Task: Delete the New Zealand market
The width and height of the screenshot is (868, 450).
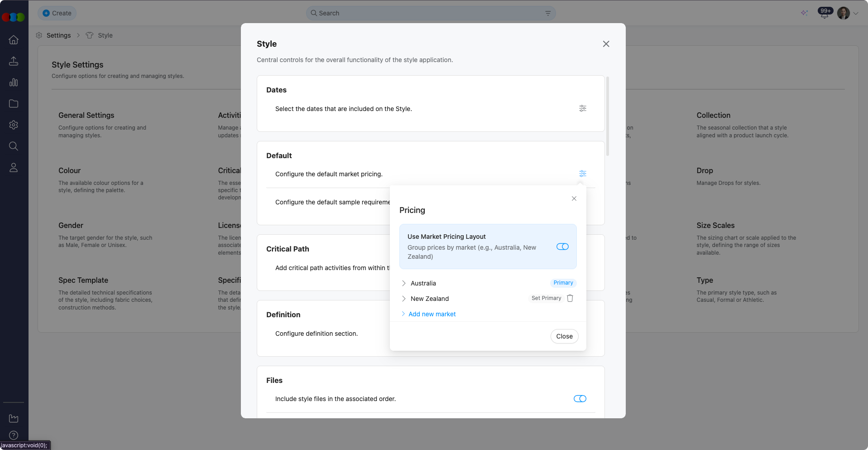Action: (570, 298)
